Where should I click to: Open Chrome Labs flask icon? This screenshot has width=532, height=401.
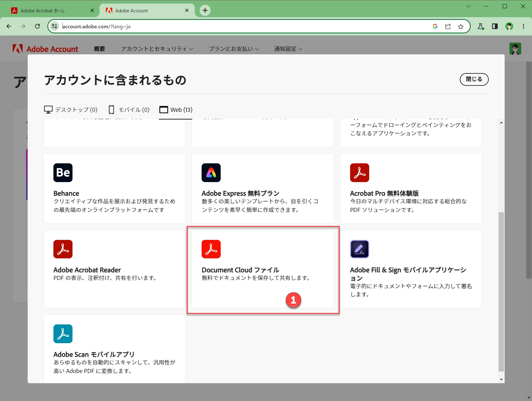point(481,26)
